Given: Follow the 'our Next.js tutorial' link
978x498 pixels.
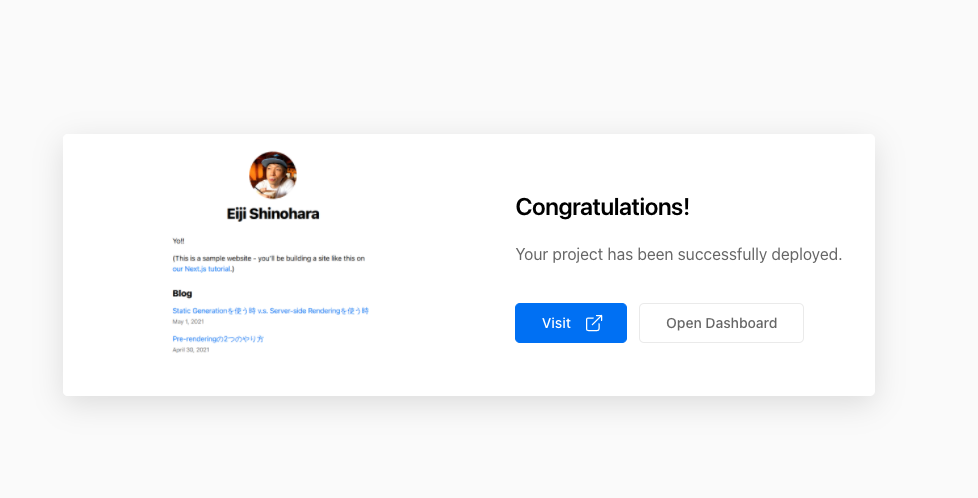Looking at the screenshot, I should click(x=201, y=269).
